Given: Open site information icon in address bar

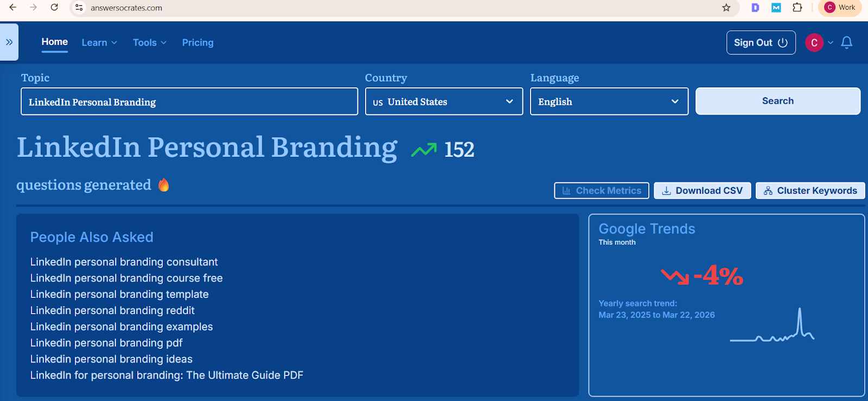Looking at the screenshot, I should [79, 8].
